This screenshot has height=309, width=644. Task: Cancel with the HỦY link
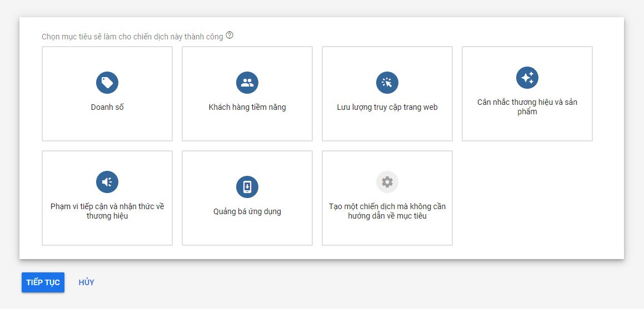(86, 282)
